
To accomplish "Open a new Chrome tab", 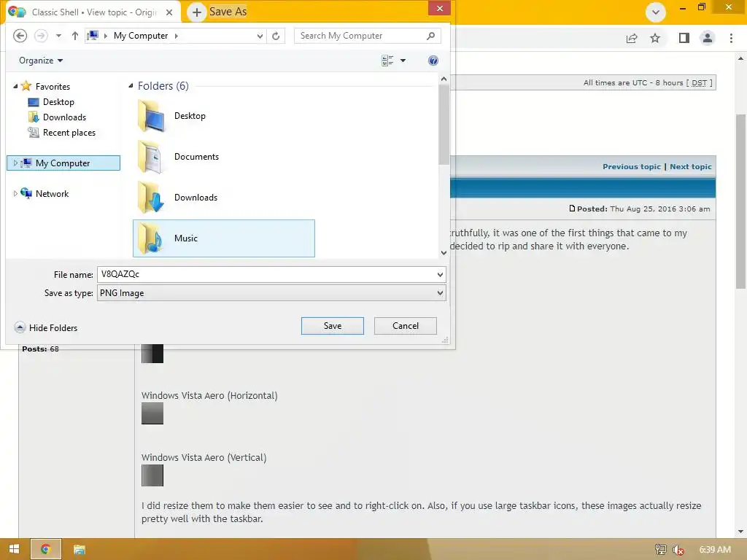I will click(x=197, y=12).
